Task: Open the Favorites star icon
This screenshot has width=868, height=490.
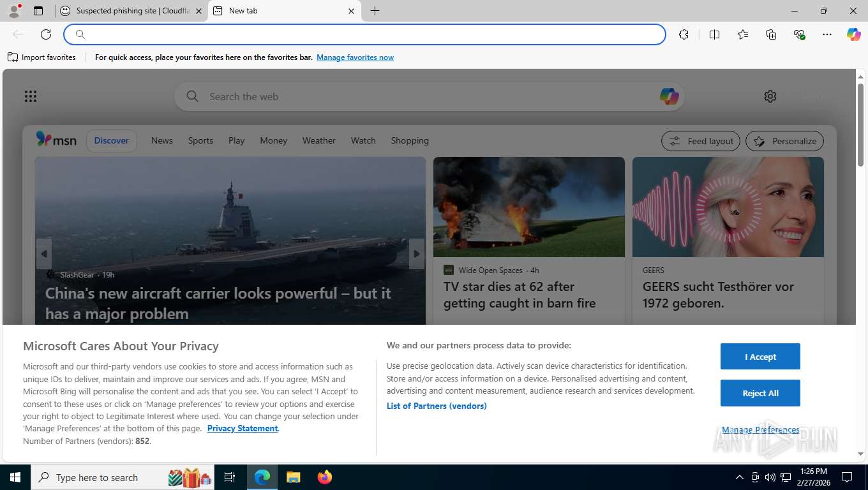Action: [743, 34]
